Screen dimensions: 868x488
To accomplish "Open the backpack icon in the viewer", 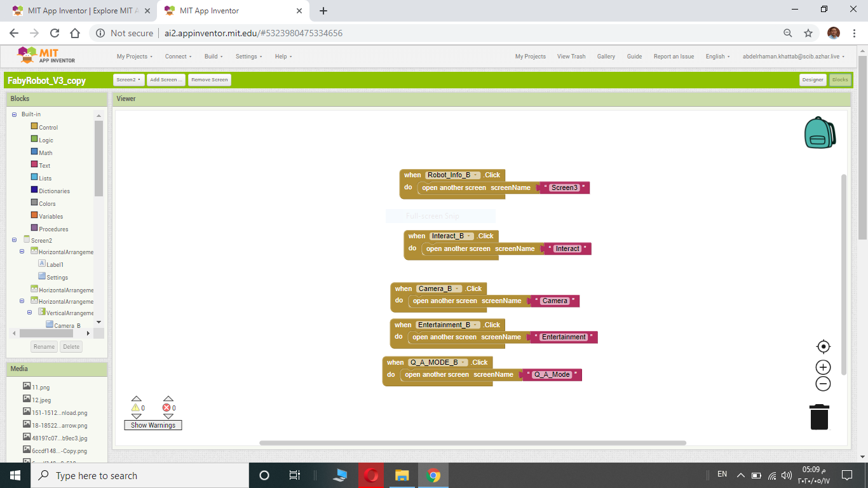I will tap(820, 133).
